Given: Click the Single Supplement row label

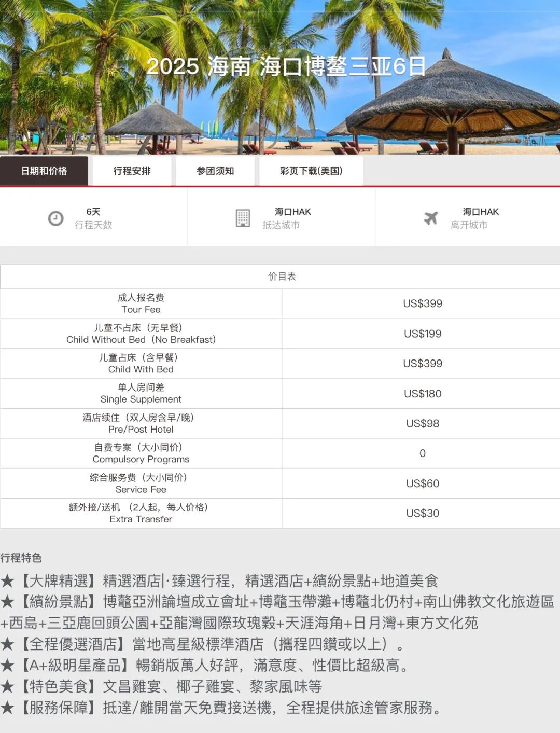Looking at the screenshot, I should [141, 393].
